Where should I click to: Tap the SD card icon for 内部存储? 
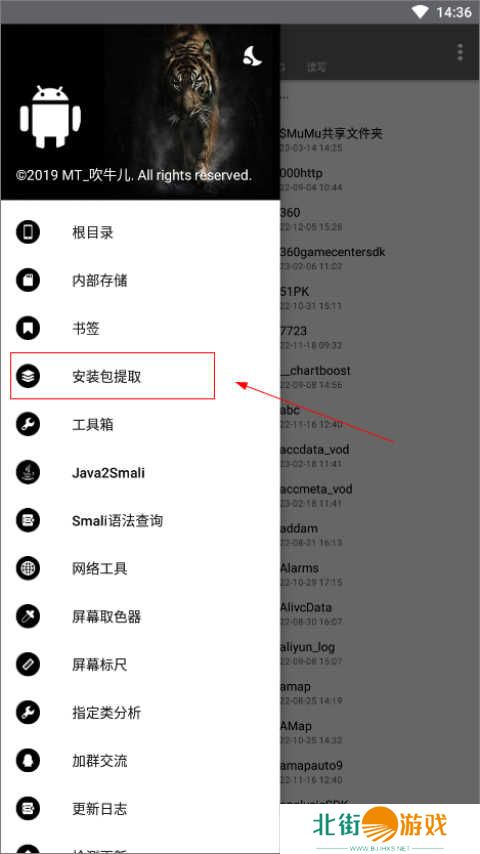28,280
